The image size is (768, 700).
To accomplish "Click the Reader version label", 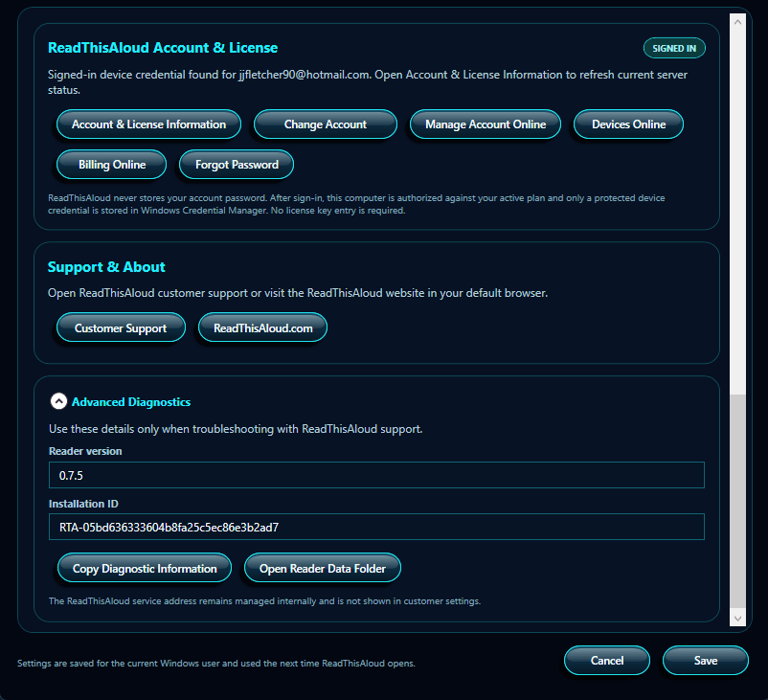I will [x=85, y=451].
